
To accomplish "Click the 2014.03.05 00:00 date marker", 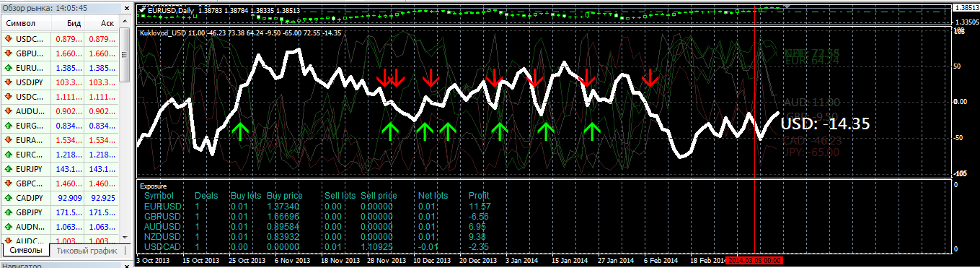I will click(x=754, y=260).
